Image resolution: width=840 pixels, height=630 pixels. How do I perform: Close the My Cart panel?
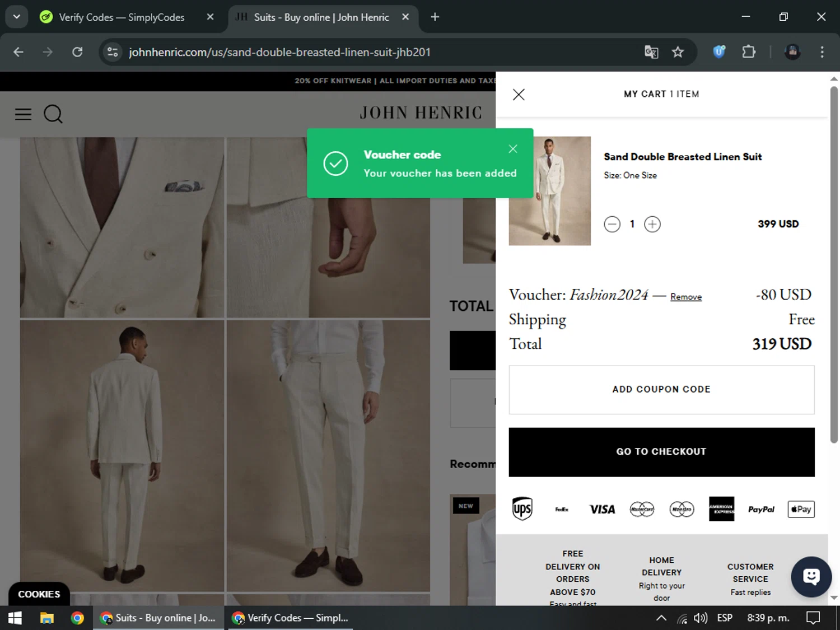pos(519,95)
